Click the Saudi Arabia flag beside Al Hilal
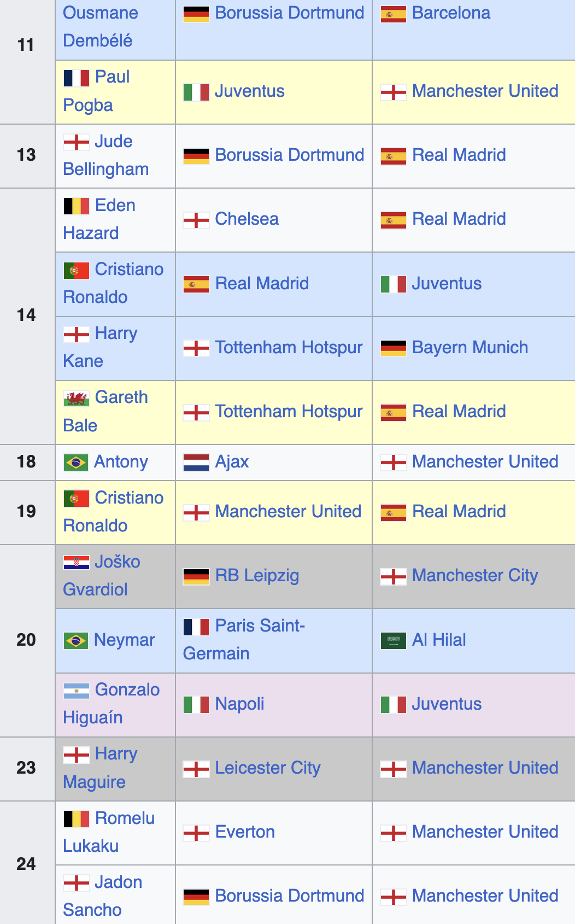This screenshot has height=924, width=575. (394, 640)
